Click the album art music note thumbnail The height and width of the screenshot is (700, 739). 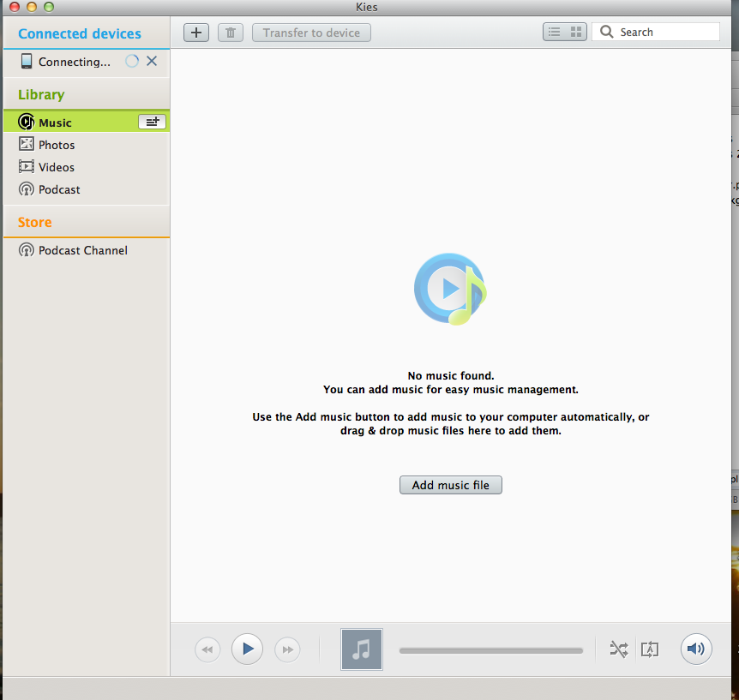362,649
